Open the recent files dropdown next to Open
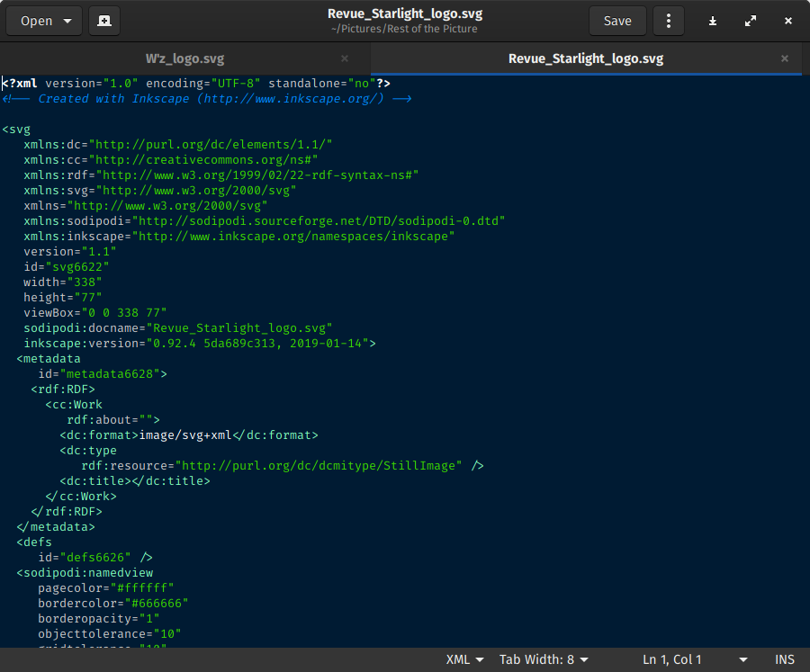This screenshot has width=810, height=672. click(67, 21)
